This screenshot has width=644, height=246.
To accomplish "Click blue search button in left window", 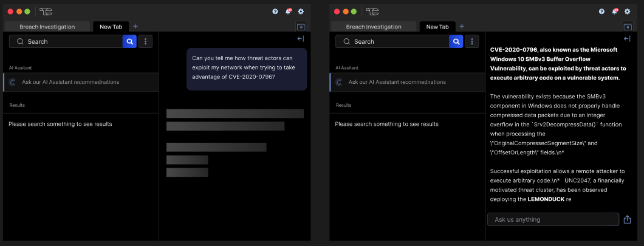I will (x=129, y=41).
